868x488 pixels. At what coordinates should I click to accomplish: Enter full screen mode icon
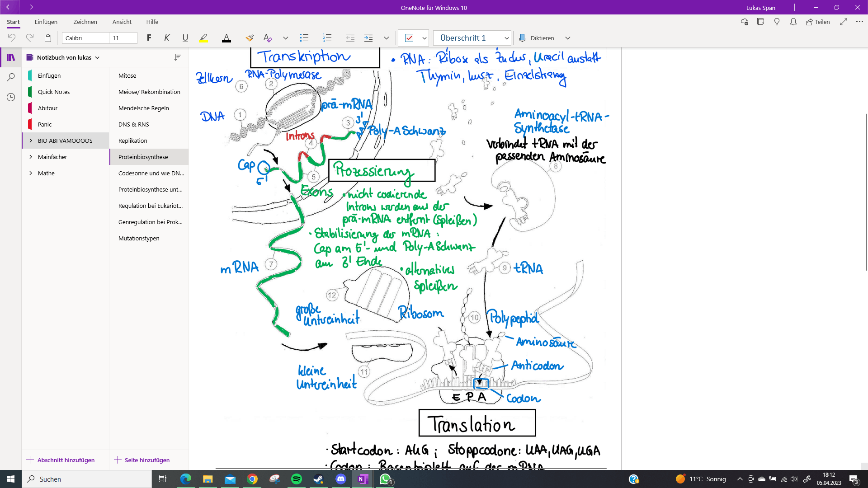click(844, 22)
